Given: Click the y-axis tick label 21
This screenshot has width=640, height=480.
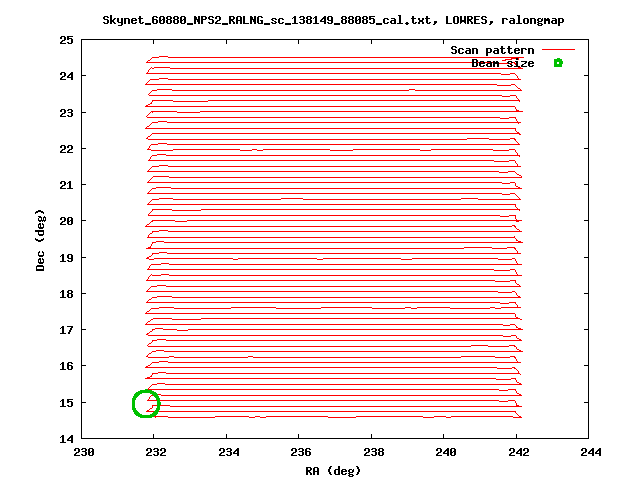Looking at the screenshot, I should 67,185.
